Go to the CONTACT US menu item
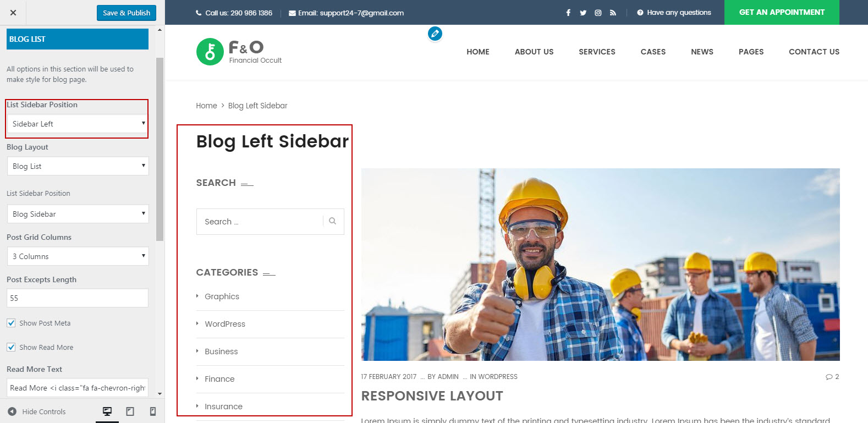The image size is (868, 423). [814, 52]
